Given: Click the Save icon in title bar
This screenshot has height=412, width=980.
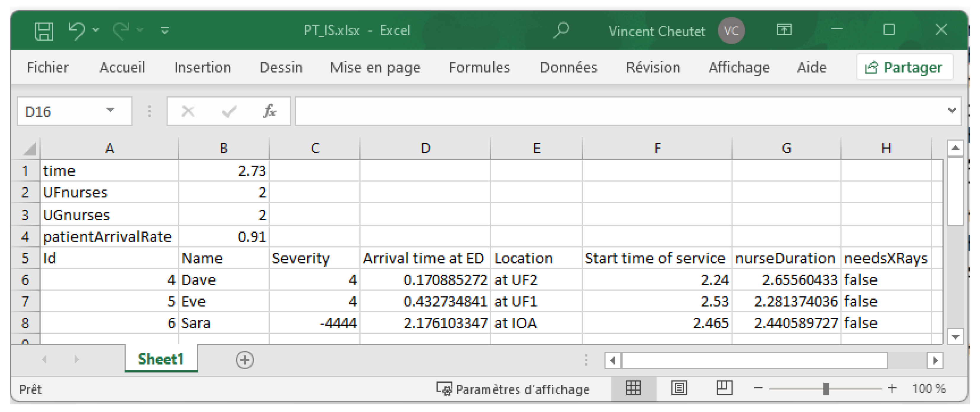Looking at the screenshot, I should click(44, 31).
